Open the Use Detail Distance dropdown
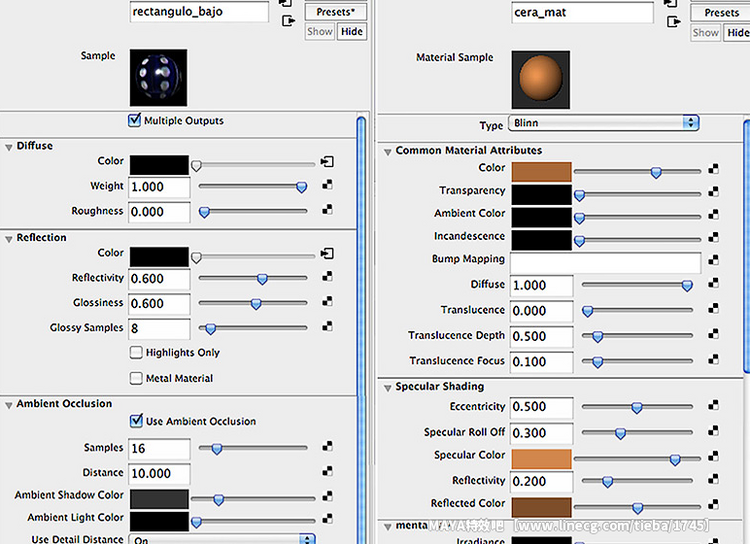Image resolution: width=750 pixels, height=544 pixels. (222, 539)
